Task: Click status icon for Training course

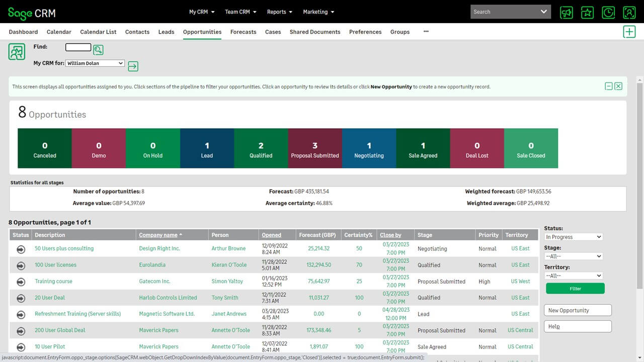Action: tap(21, 282)
